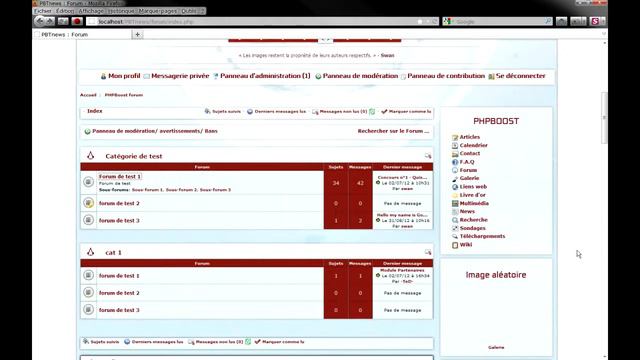The height and width of the screenshot is (360, 640).
Task: Click the Sujets suivis icon in the top bar
Action: 207,111
